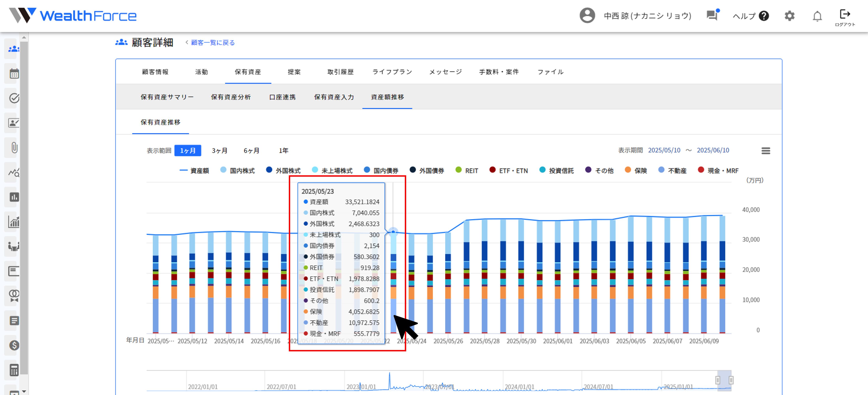Open the calculator icon in sidebar
Viewport: 868px width, 395px height.
(x=14, y=370)
